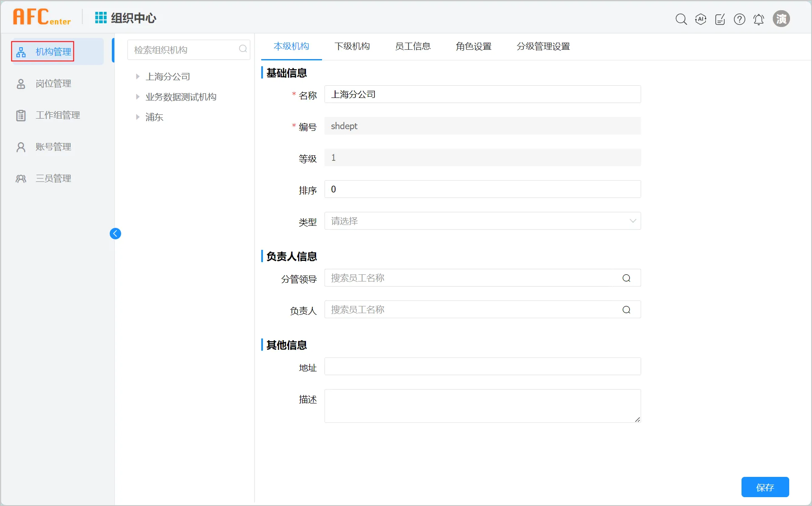
Task: Switch to the 员工信息 tab
Action: (412, 46)
